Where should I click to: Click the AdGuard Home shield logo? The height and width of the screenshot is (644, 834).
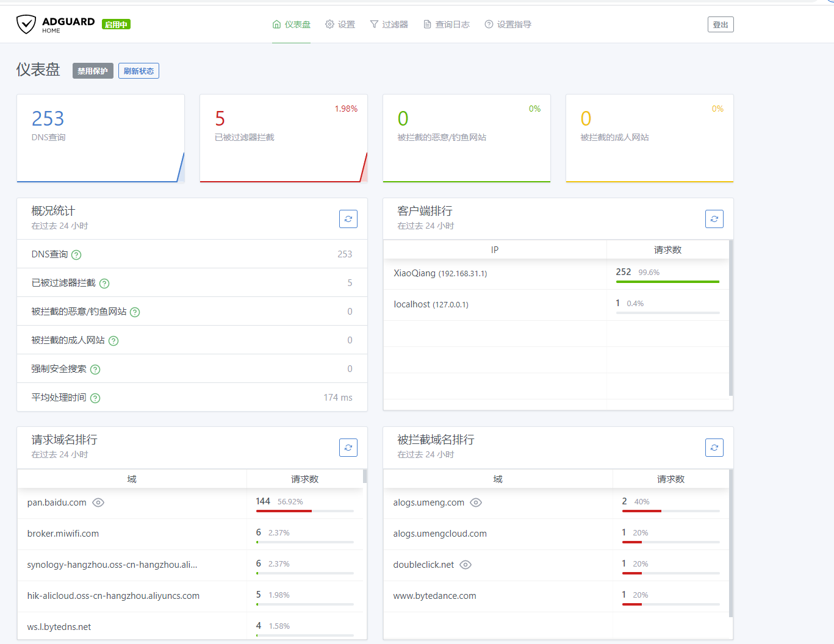[26, 24]
